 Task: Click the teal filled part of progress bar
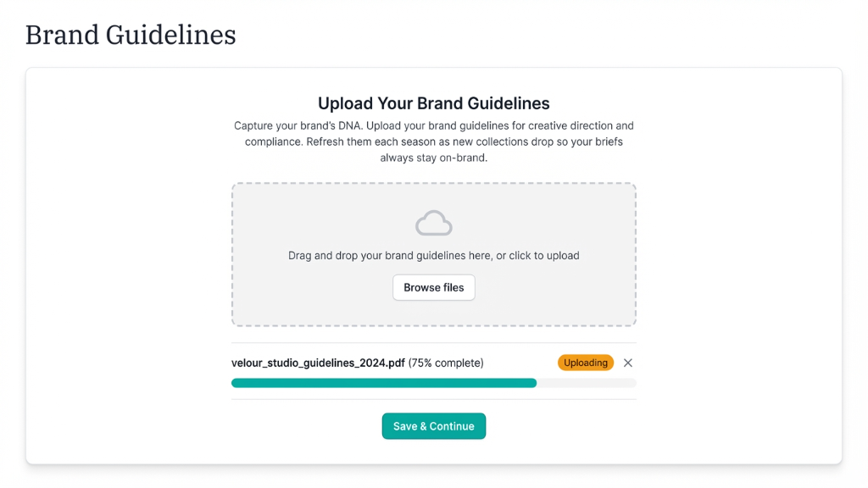[383, 383]
